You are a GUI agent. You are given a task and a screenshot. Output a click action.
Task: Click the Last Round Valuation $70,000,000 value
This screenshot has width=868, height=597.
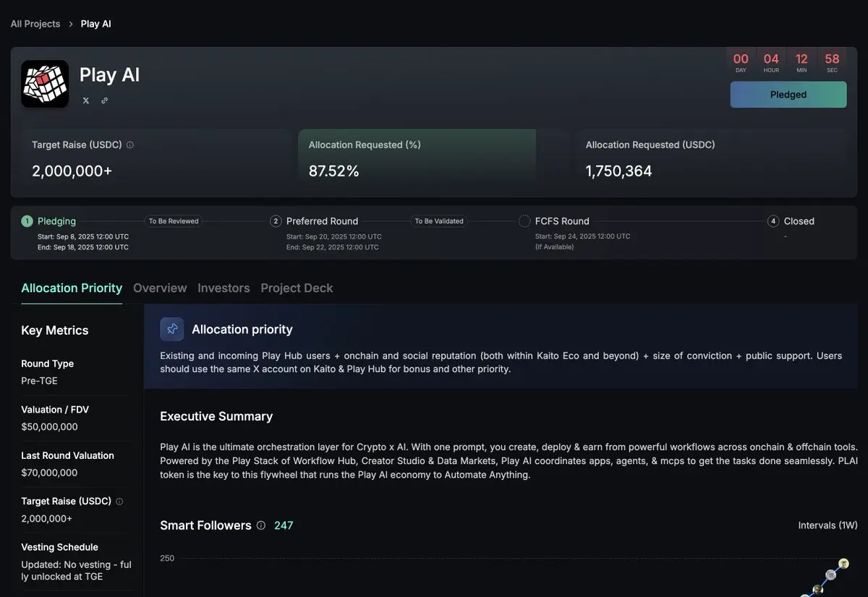[49, 473]
